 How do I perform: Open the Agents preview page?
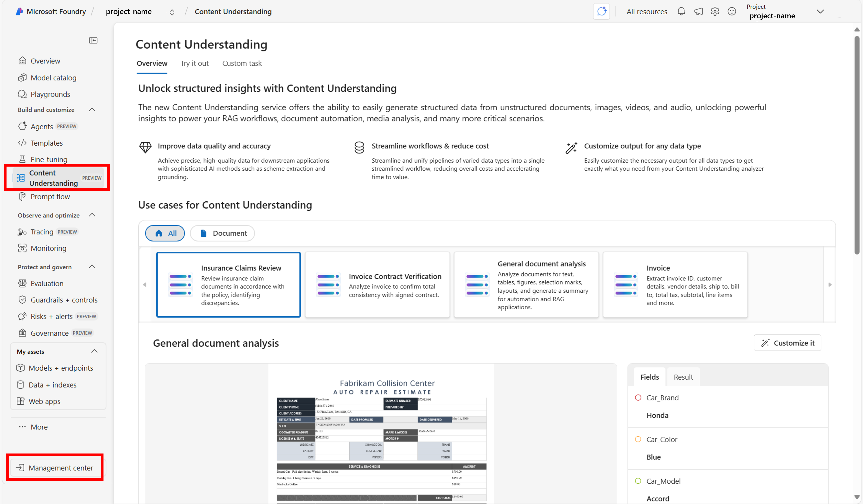(48, 126)
